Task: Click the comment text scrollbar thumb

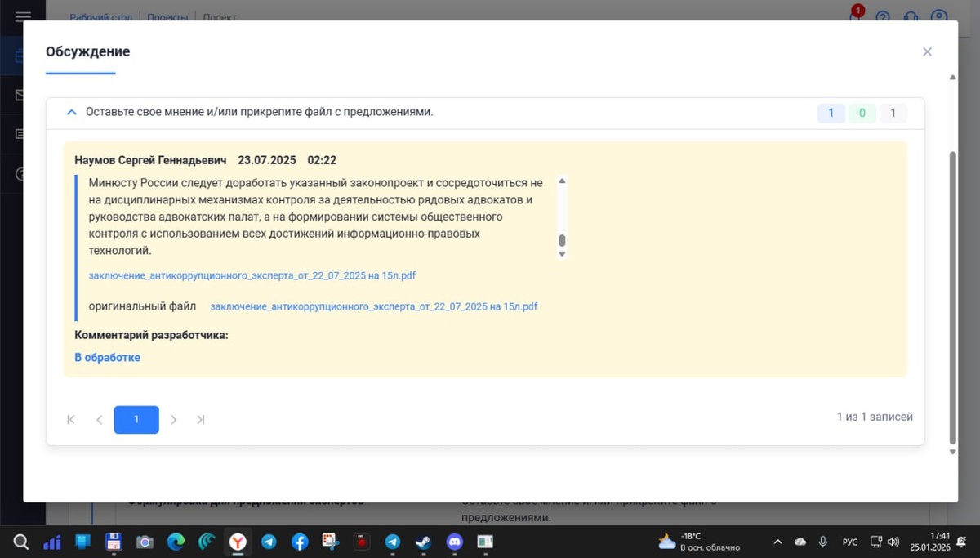Action: [x=562, y=240]
